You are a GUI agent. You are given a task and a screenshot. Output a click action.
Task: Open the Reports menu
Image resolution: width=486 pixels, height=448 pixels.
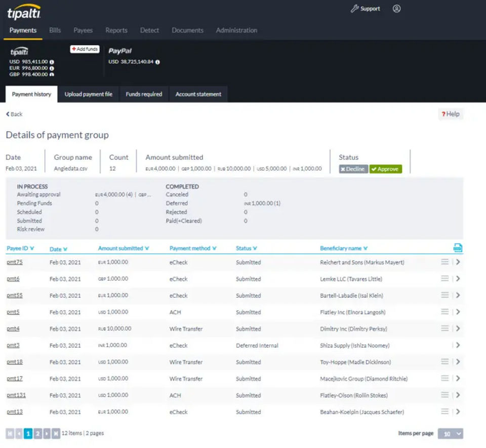click(116, 30)
